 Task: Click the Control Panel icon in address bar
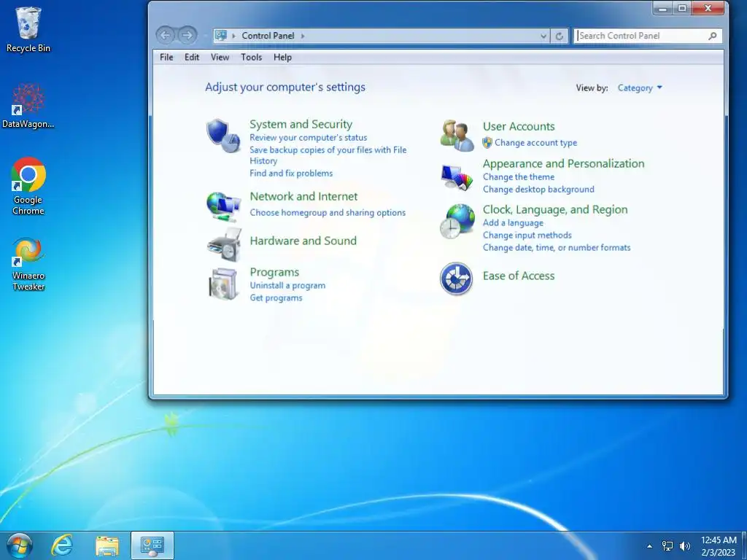(220, 35)
